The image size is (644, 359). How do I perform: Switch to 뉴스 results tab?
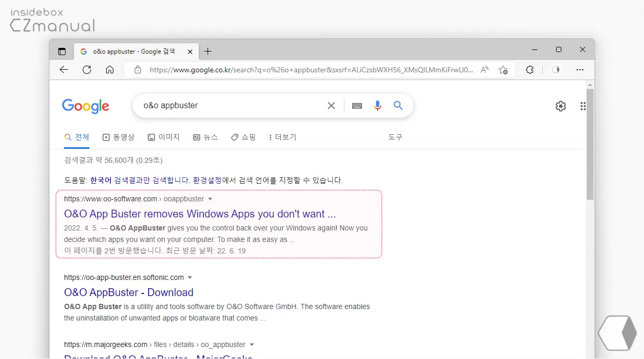click(x=205, y=137)
